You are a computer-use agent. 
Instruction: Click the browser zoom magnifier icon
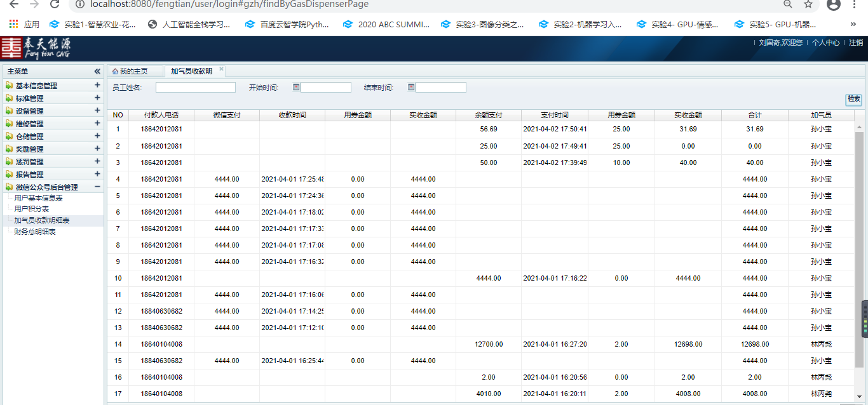(788, 4)
